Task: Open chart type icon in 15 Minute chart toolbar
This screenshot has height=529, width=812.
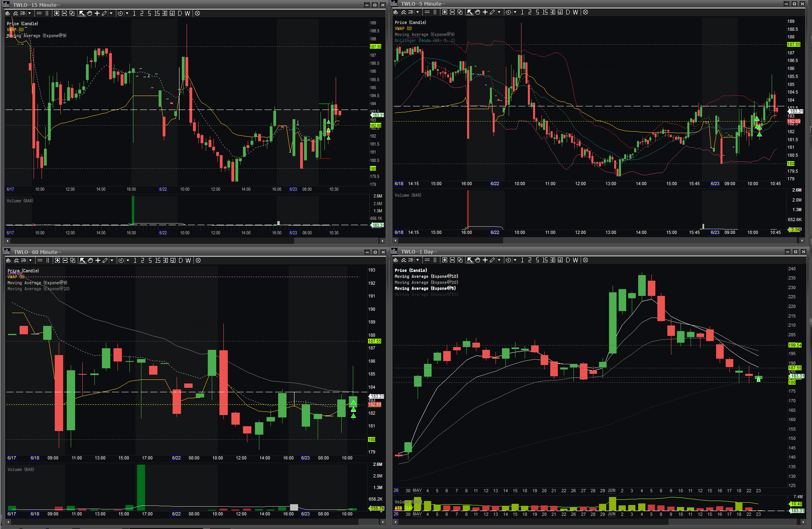Action: point(8,13)
